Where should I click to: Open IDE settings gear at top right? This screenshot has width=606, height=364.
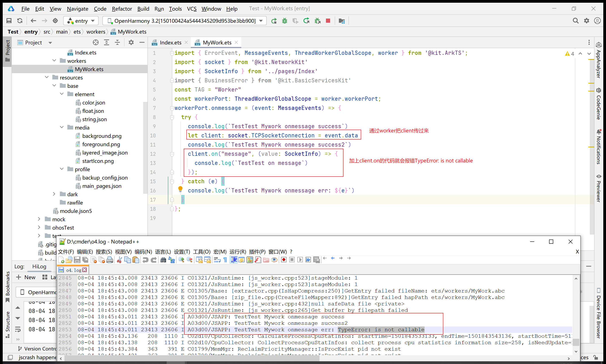tap(587, 21)
